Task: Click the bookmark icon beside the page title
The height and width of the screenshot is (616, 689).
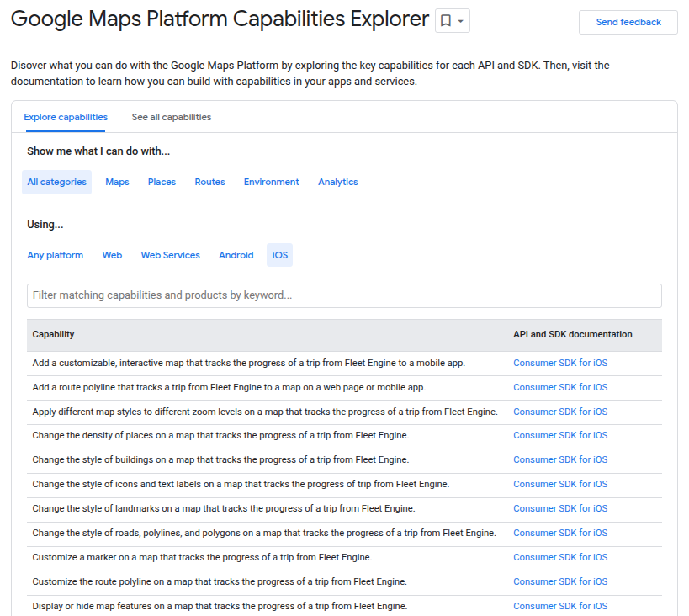Action: coord(446,19)
